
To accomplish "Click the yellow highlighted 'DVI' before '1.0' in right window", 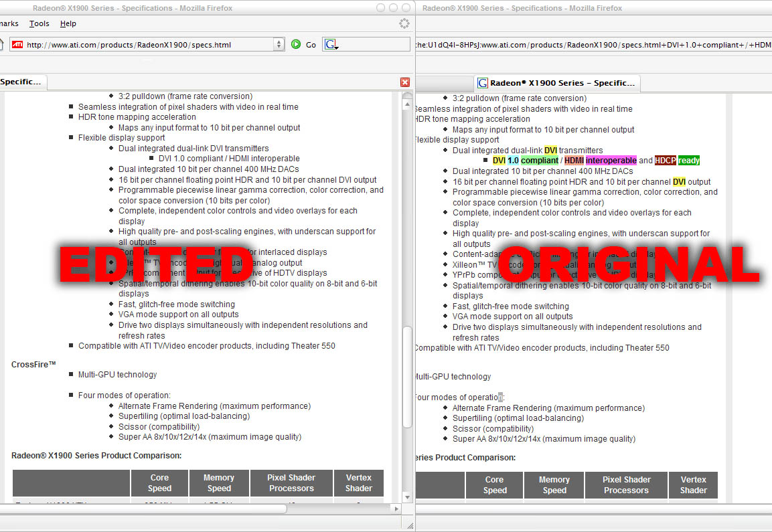I will (499, 161).
